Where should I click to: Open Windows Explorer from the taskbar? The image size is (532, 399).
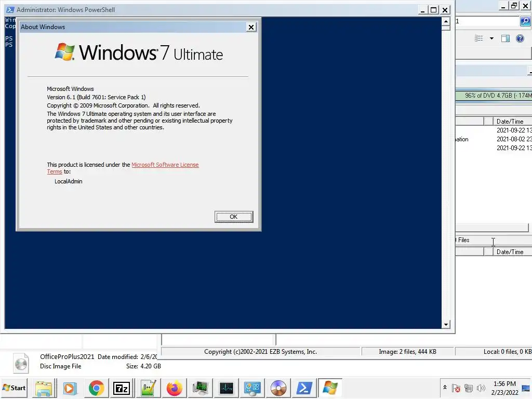pos(44,388)
